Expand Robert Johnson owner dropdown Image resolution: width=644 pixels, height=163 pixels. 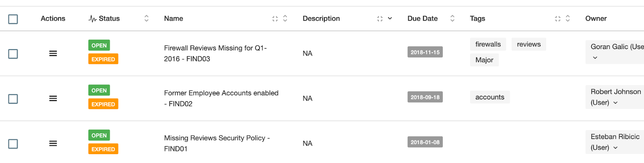tap(615, 103)
